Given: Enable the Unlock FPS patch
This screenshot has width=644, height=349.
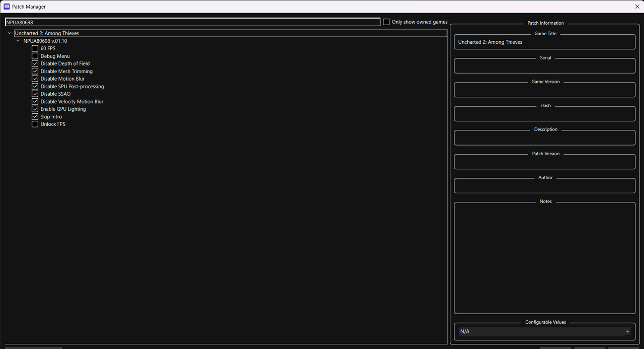Looking at the screenshot, I should [x=35, y=124].
